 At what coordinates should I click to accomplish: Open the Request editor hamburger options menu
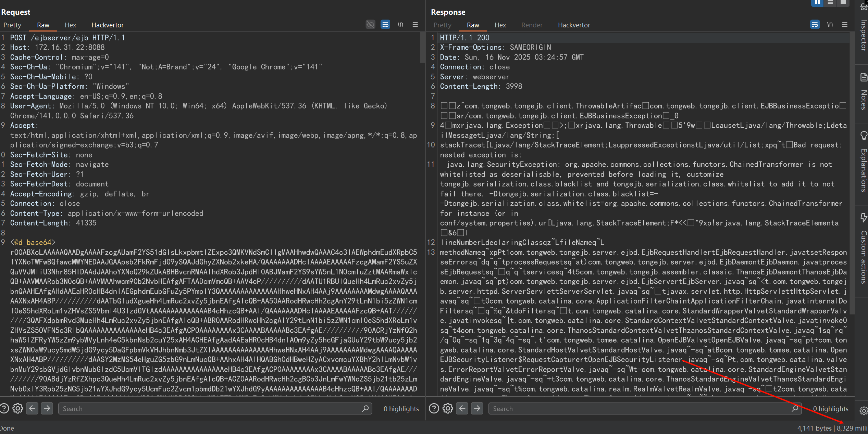[415, 25]
